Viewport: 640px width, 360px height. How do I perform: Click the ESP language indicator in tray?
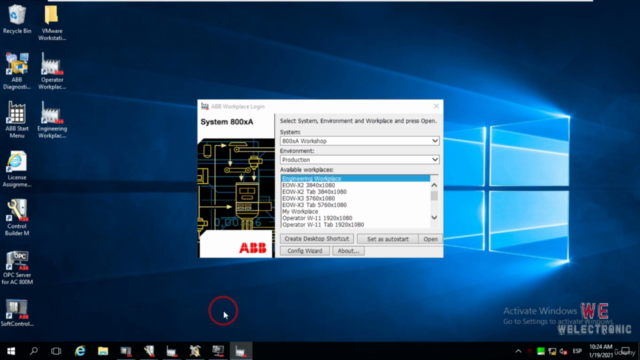[x=577, y=351]
